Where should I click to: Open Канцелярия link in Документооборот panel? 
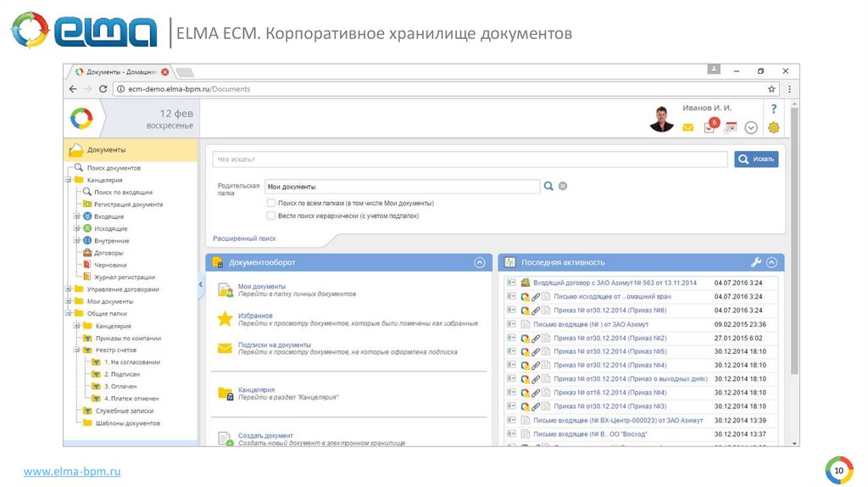256,389
